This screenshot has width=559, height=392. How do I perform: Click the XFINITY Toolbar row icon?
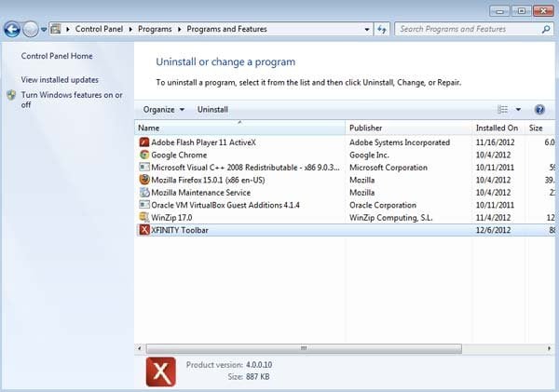click(x=144, y=230)
